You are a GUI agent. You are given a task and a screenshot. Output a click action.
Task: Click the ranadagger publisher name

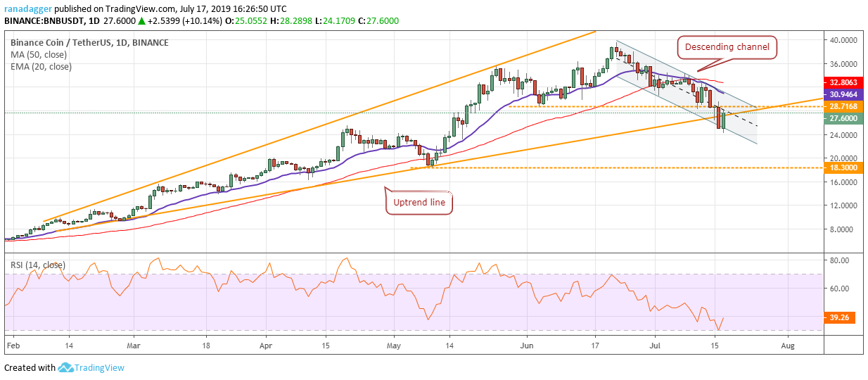pyautogui.click(x=29, y=8)
